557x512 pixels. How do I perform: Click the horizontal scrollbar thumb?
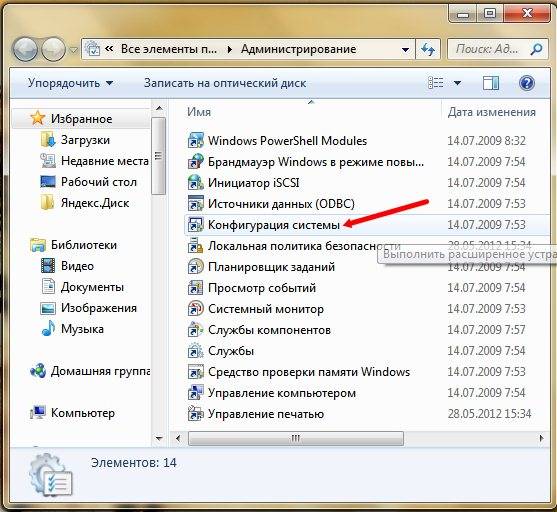click(296, 438)
